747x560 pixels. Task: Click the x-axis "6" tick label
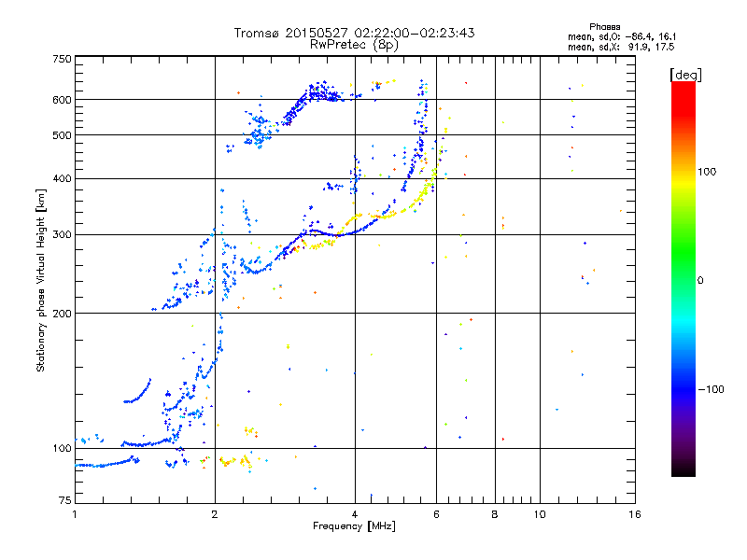[436, 514]
